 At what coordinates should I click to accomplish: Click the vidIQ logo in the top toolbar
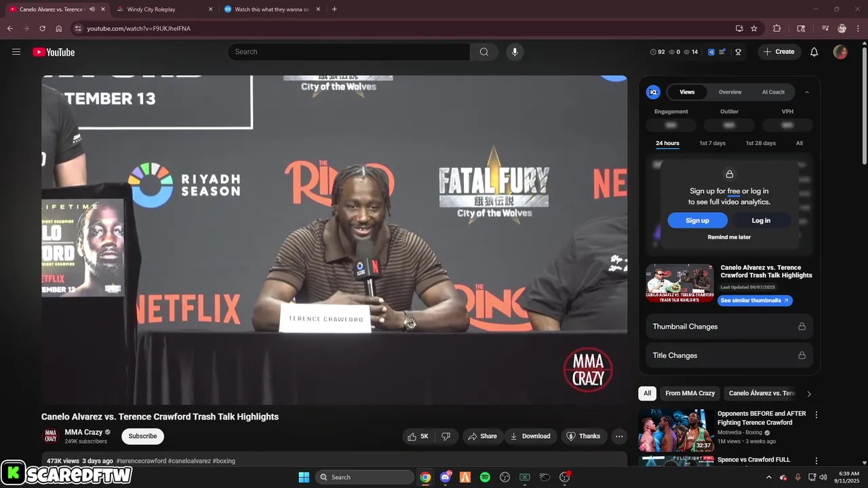tap(711, 52)
